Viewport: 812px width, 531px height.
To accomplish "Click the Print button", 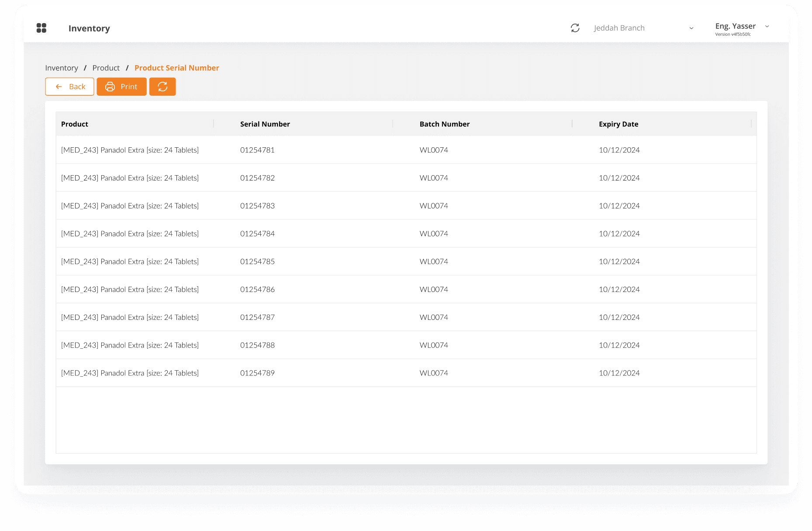I will [x=121, y=87].
